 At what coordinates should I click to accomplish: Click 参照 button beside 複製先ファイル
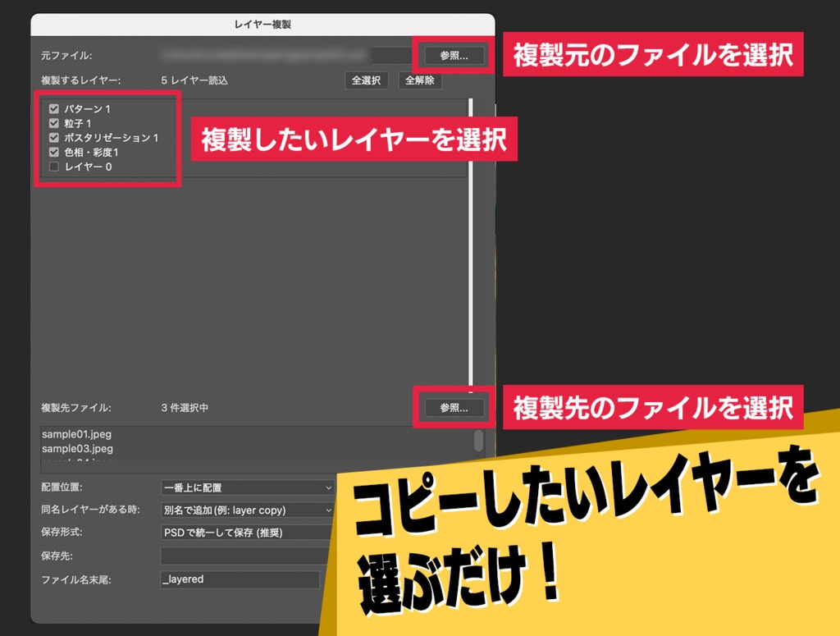454,408
